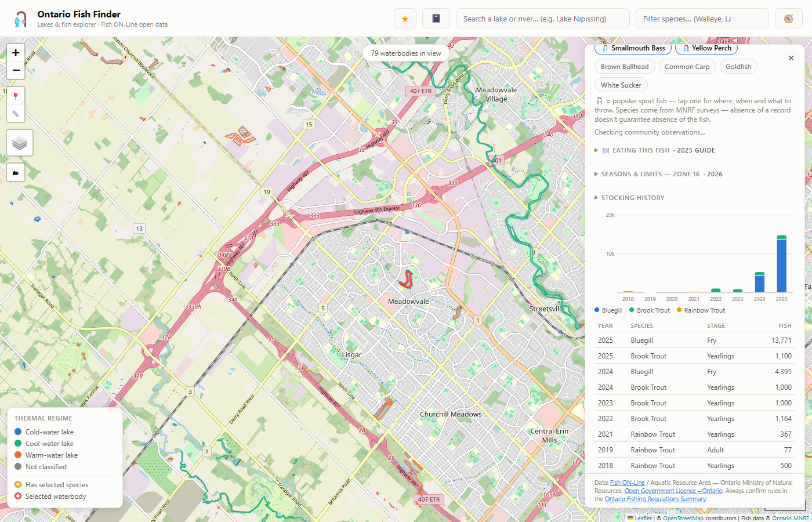812x522 pixels.
Task: Click the Search a lake or river field
Action: (x=543, y=19)
